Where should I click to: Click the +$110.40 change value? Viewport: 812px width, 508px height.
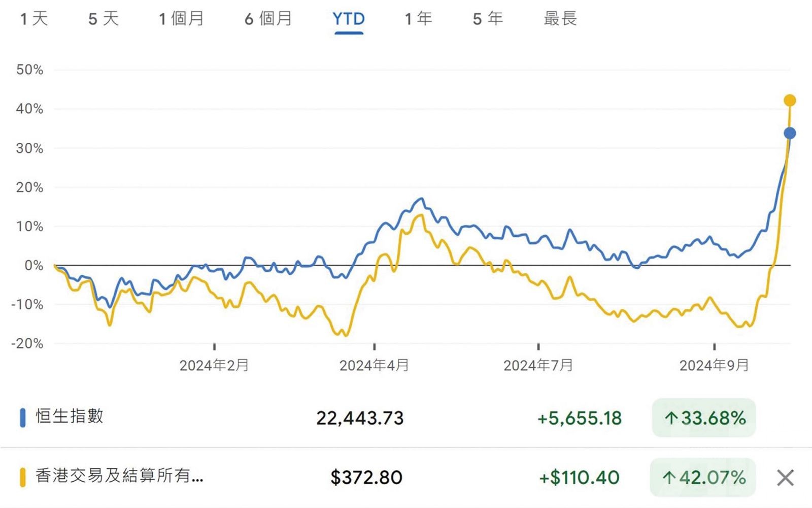pyautogui.click(x=579, y=478)
